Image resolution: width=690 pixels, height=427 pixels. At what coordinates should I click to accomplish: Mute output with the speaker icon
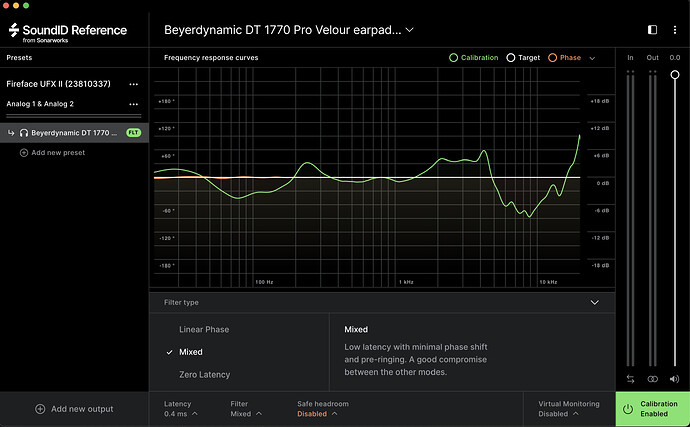(x=674, y=379)
